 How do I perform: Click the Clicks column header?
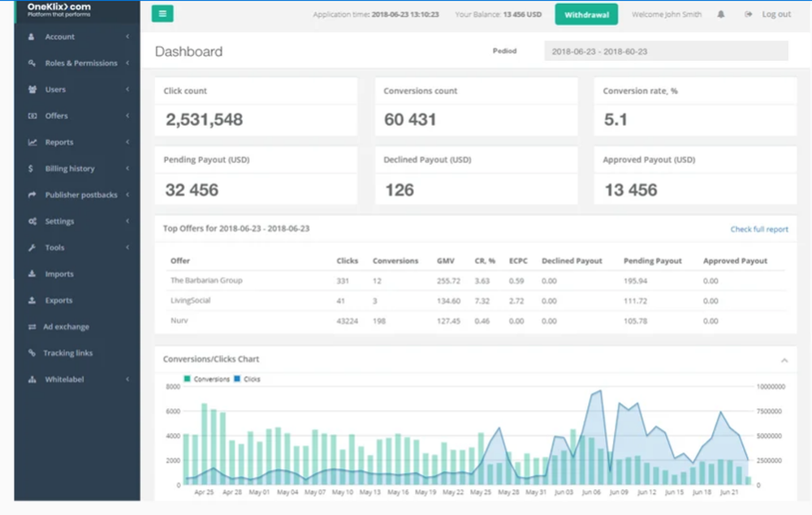tap(347, 261)
